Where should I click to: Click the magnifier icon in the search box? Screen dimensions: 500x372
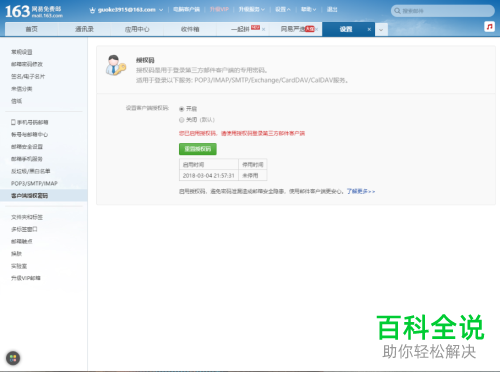397,11
